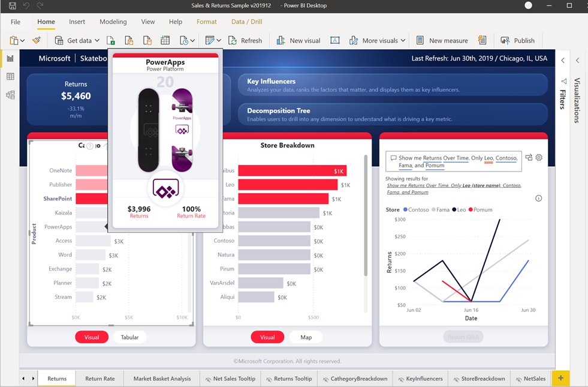Click the Paste clipboard icon
588x387 pixels.
pos(14,41)
